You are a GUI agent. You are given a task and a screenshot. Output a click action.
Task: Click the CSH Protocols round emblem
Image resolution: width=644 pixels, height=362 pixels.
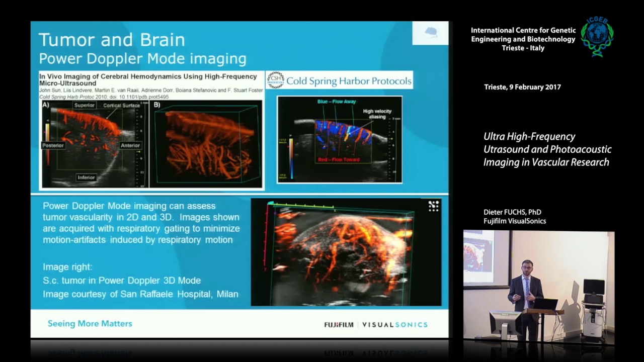pyautogui.click(x=275, y=80)
